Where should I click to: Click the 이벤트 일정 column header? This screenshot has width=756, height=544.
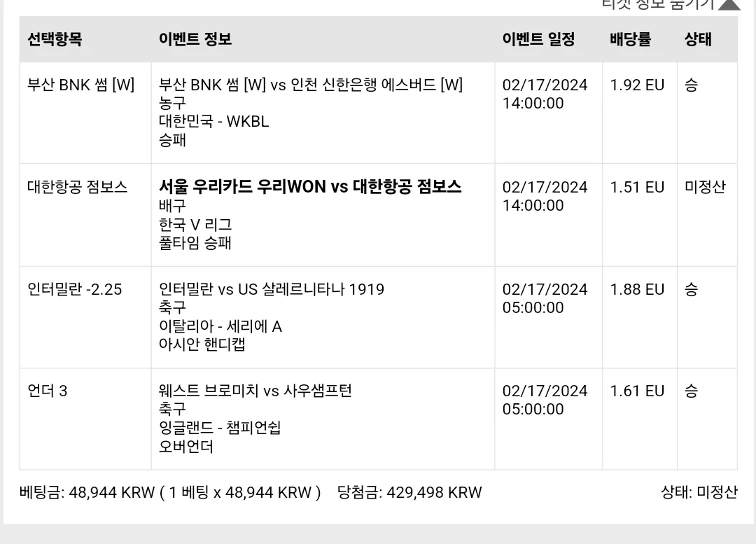coord(538,39)
